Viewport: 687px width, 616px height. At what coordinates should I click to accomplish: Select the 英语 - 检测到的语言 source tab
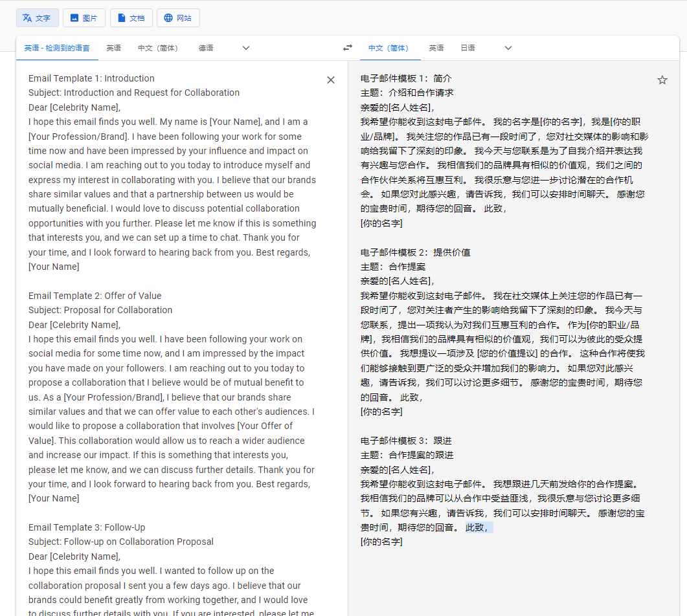tap(57, 48)
